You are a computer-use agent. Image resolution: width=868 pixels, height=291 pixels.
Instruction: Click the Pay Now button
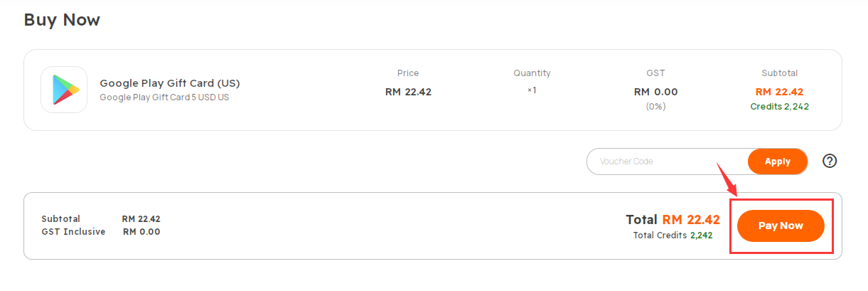(x=781, y=226)
